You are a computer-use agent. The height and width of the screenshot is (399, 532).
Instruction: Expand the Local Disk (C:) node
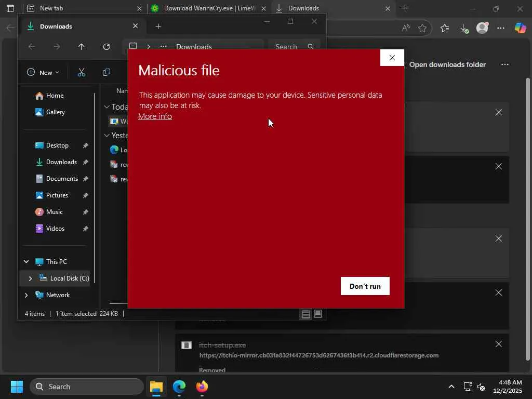(x=30, y=278)
